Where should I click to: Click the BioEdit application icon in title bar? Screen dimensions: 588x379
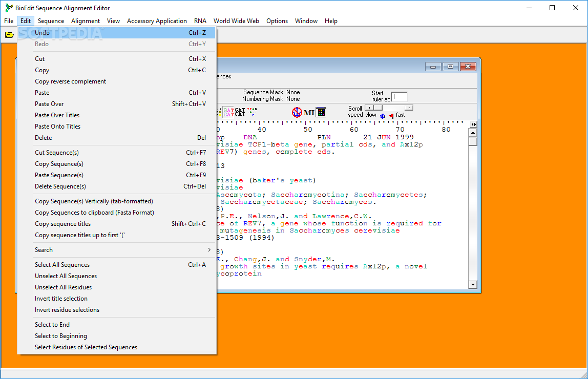point(8,8)
